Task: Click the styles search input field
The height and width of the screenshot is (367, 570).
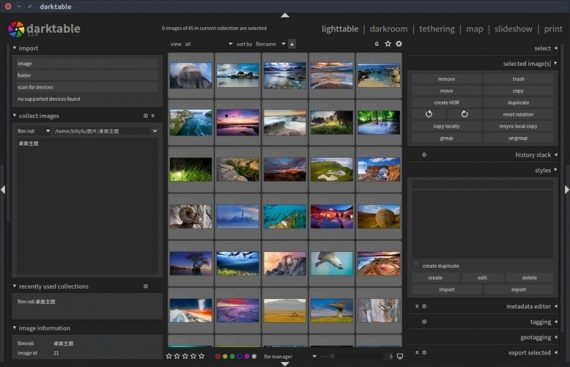Action: pos(482,185)
